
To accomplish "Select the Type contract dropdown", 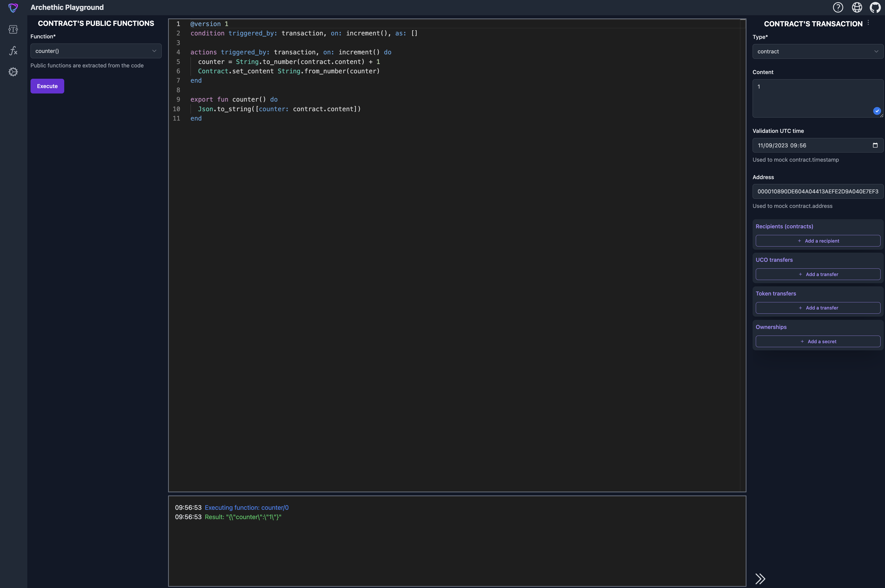I will [817, 51].
